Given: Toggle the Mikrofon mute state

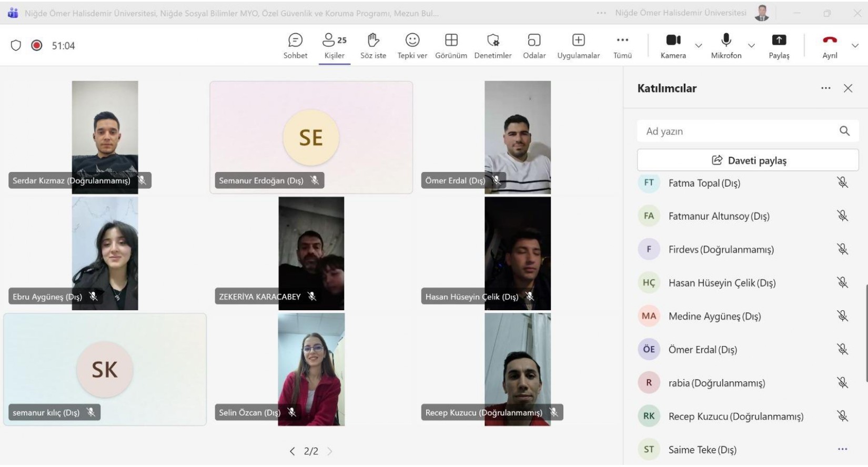Looking at the screenshot, I should click(x=726, y=45).
